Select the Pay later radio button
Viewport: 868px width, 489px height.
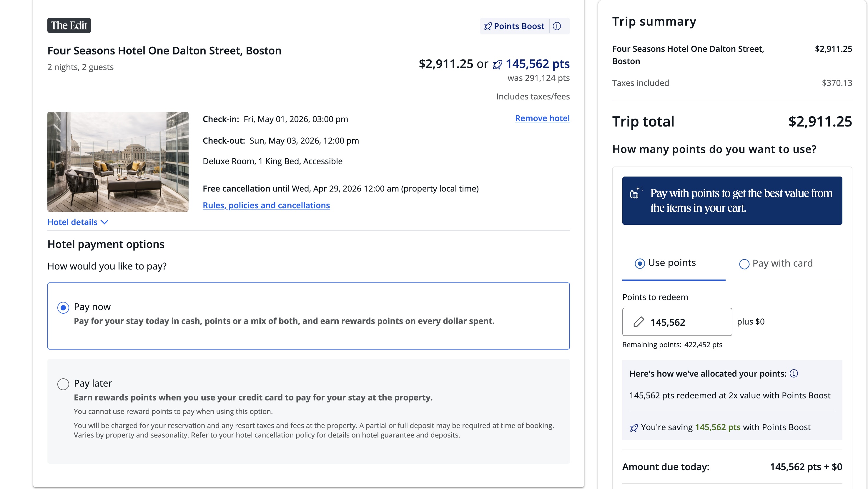pyautogui.click(x=63, y=384)
